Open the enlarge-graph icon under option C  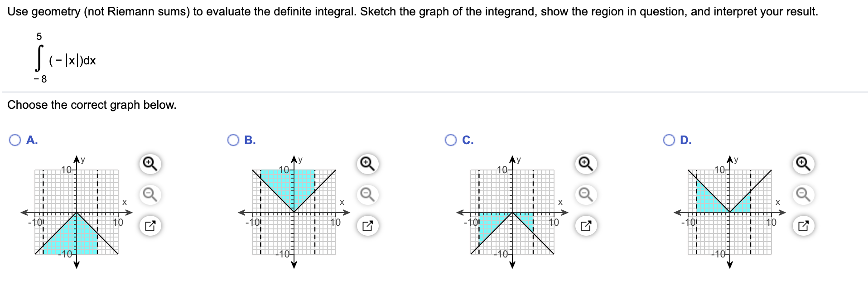coord(585,224)
